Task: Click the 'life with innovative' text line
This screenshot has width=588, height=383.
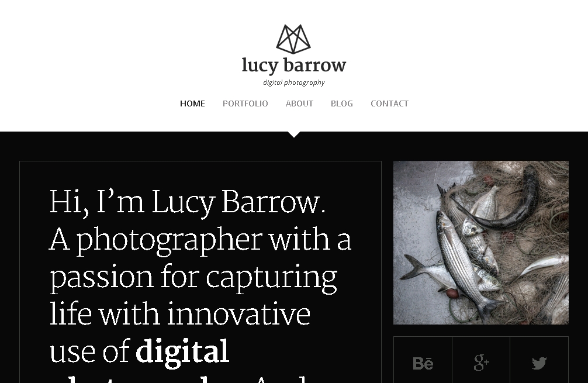Action: point(180,315)
